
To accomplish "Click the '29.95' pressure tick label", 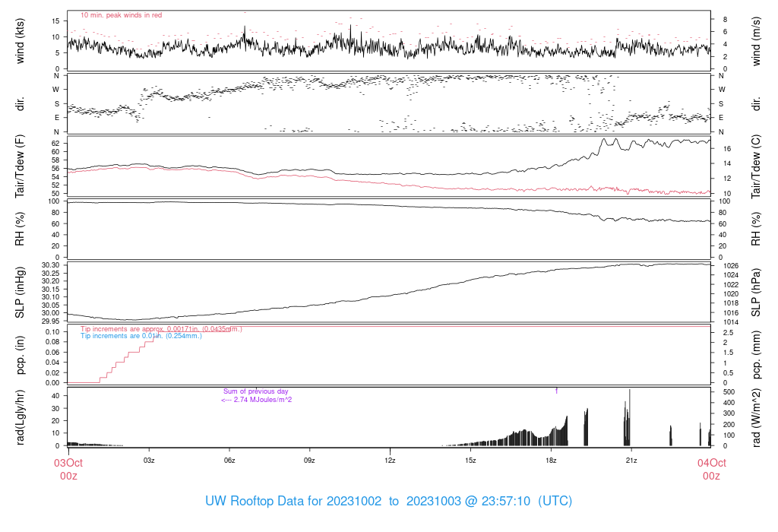I will (x=51, y=321).
